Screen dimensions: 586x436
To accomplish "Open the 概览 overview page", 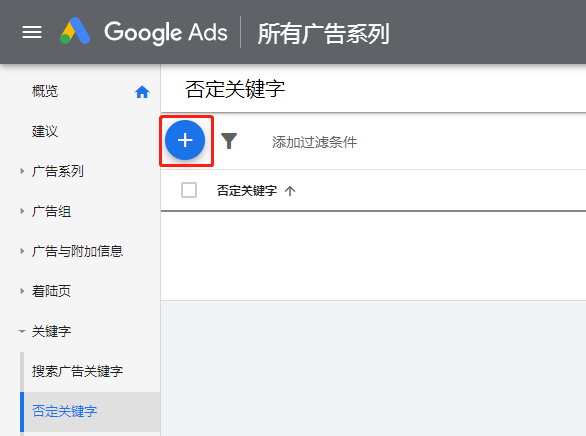I will pyautogui.click(x=45, y=91).
